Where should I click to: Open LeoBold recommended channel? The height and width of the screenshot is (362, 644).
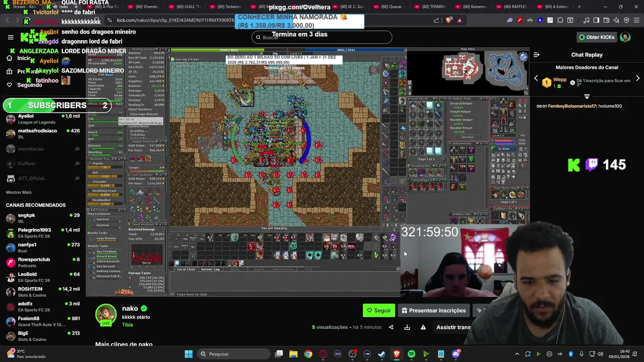click(43, 277)
